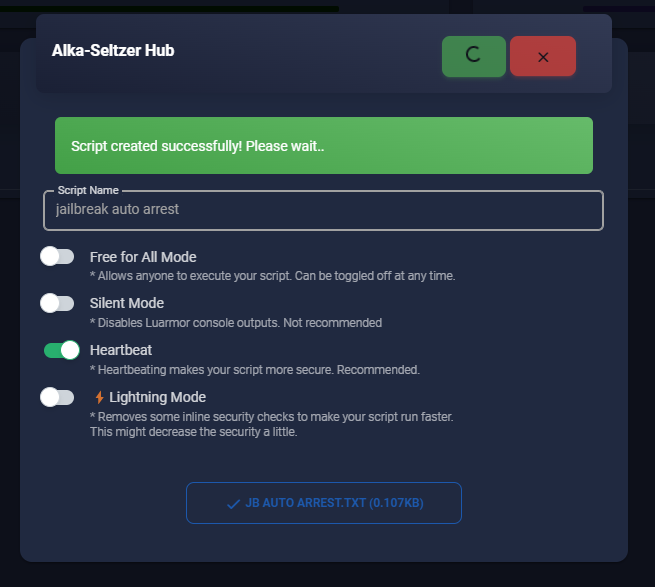Focus the Script Name input field
Screen dimensions: 655x587
323,210
